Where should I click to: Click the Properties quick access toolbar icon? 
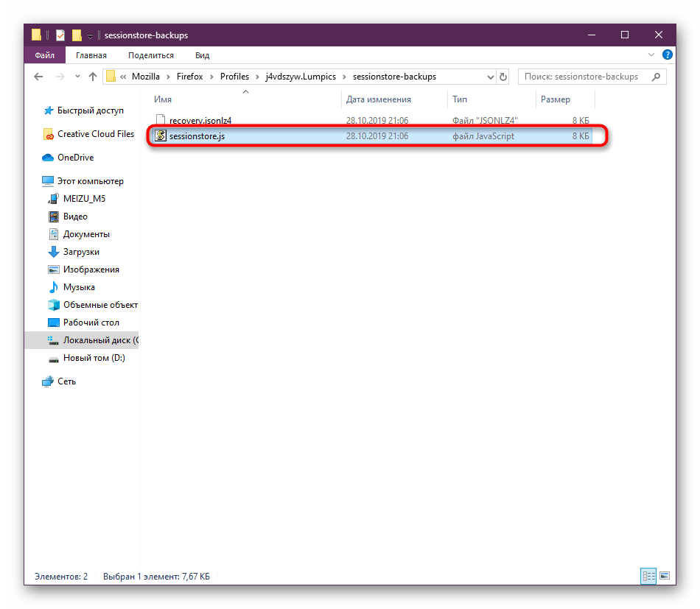pos(60,35)
